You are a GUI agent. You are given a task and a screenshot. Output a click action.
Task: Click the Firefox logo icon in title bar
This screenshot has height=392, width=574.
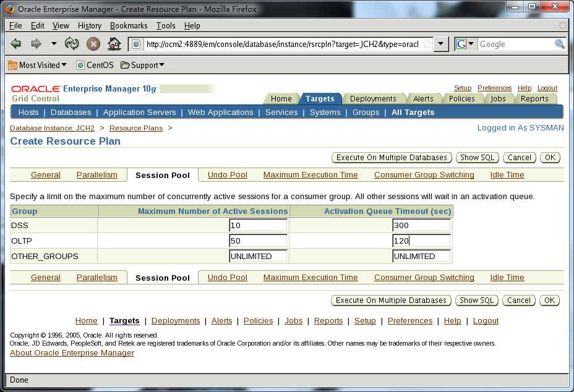(x=11, y=9)
